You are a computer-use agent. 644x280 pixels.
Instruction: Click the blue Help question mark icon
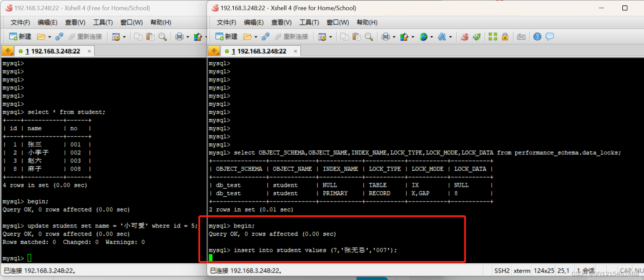pos(537,37)
